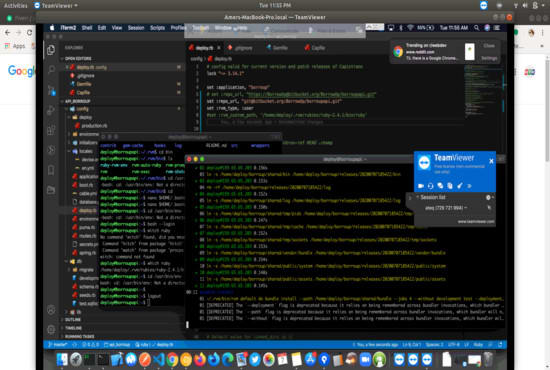
Task: Open the TeamViewer dropdown in Ubuntu top bar
Action: click(56, 6)
